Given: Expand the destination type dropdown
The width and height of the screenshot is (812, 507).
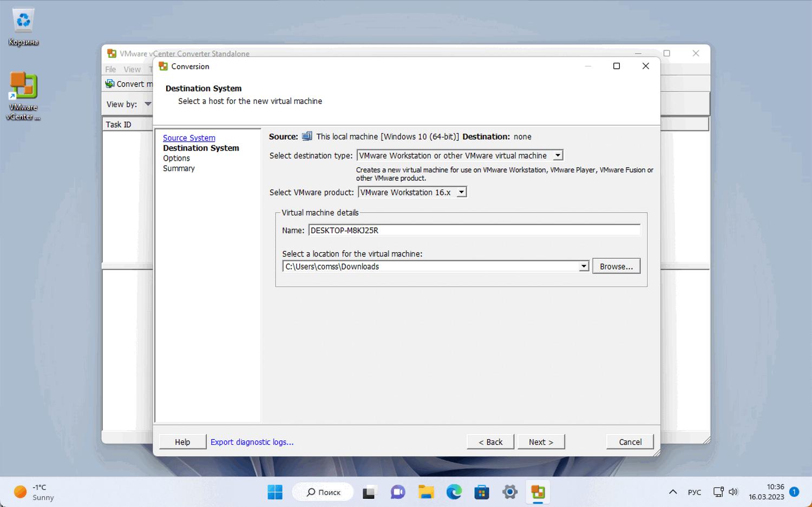Looking at the screenshot, I should tap(558, 156).
